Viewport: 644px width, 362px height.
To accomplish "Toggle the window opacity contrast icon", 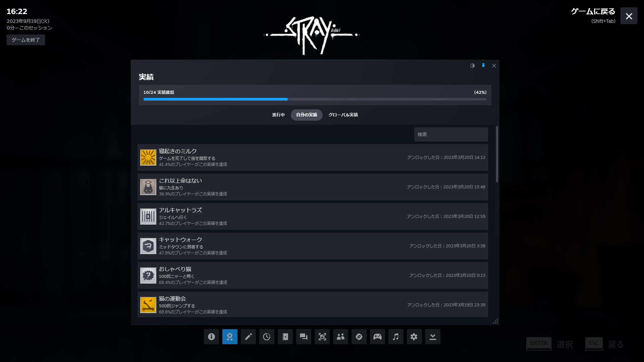I will coord(473,66).
